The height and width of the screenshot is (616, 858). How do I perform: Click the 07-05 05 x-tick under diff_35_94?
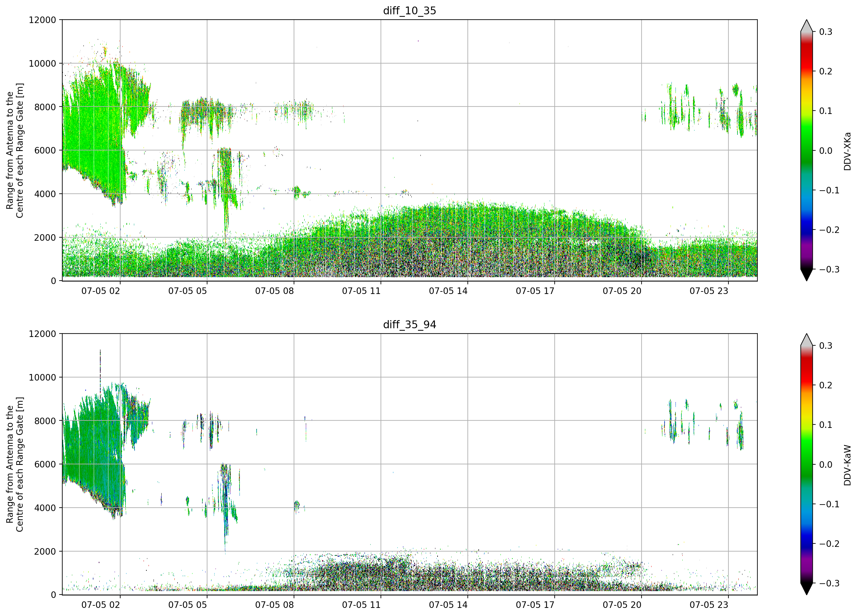(188, 605)
